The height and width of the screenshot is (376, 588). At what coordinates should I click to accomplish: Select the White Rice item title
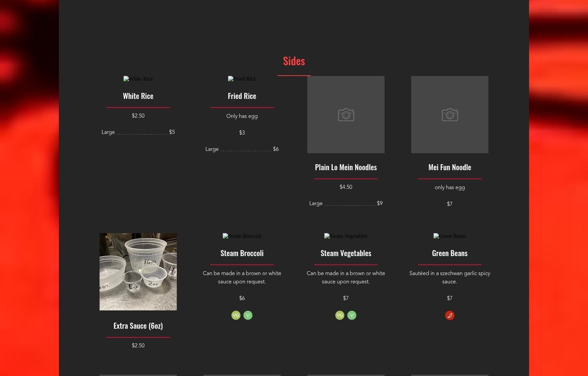pyautogui.click(x=138, y=96)
